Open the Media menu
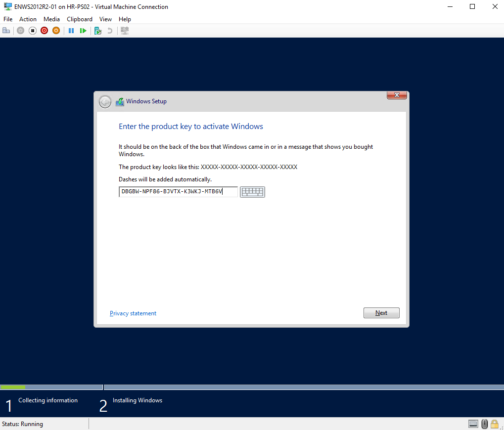Viewport: 504px width, 430px height. 51,19
